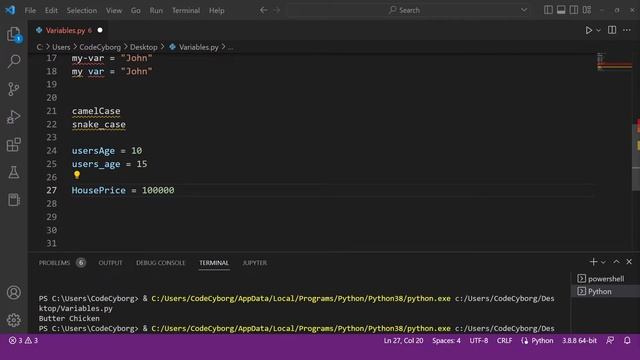Click Users in the breadcrumb path
This screenshot has width=640, height=360.
point(61,47)
